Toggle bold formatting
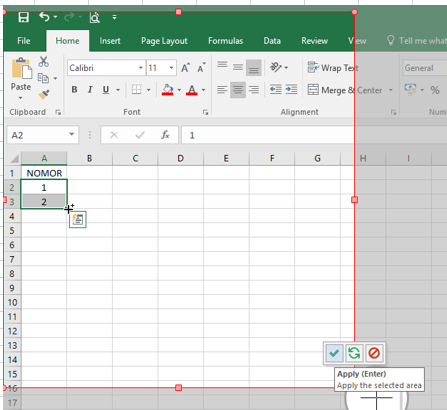447x410 pixels. 74,89
